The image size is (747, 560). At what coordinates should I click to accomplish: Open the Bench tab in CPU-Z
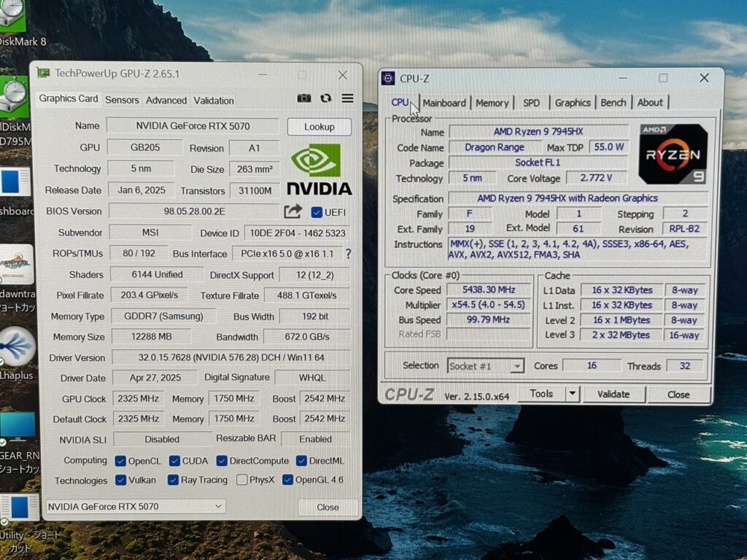tap(613, 102)
